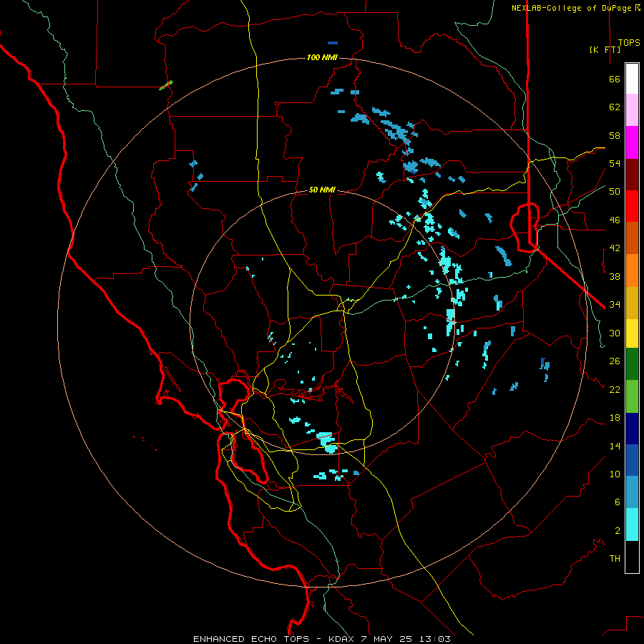Click the TH threshold legend label

pos(615,559)
